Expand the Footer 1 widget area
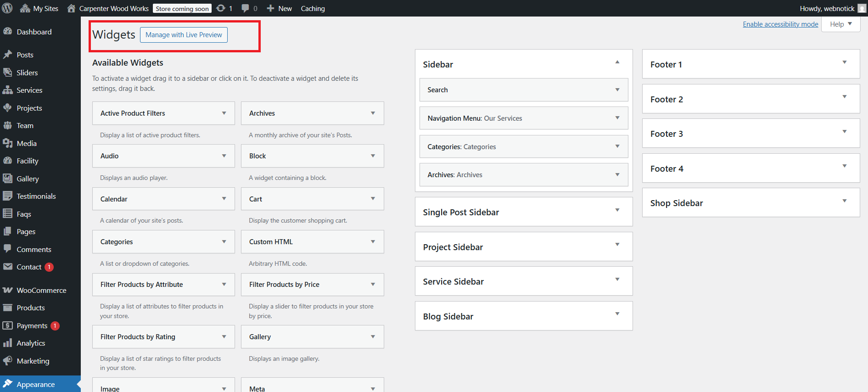This screenshot has height=392, width=868. 844,62
